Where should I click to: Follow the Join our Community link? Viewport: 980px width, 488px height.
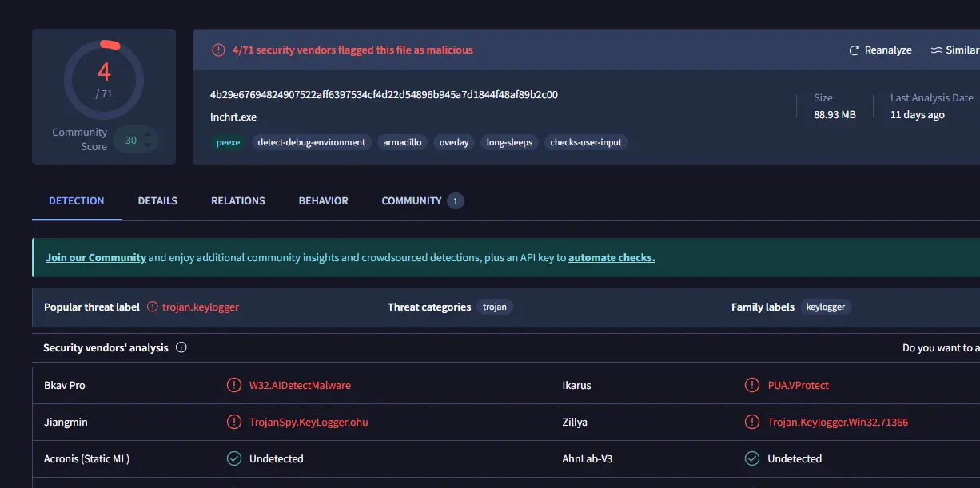point(96,258)
